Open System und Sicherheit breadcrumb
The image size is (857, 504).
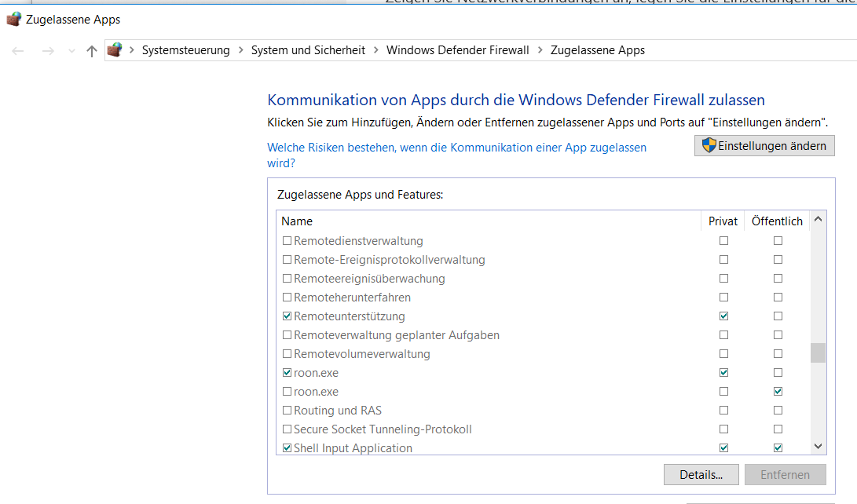308,50
